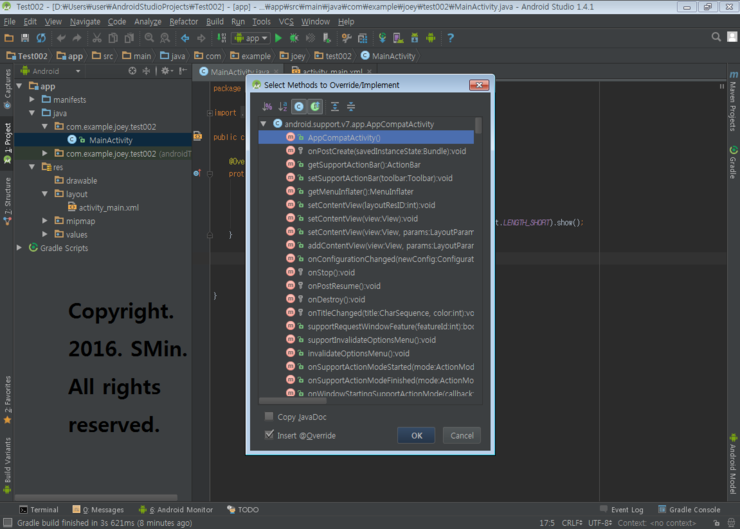Expand the mipmap folder
Screen dimensions: 740x529
tap(45, 221)
